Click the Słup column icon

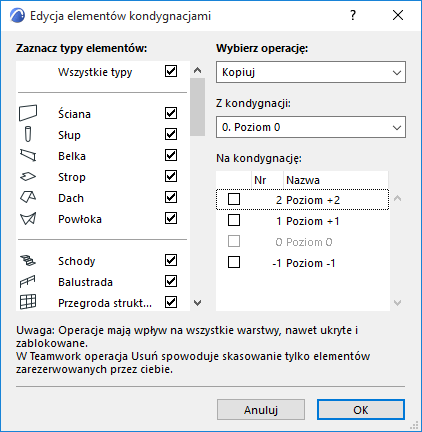[28, 134]
